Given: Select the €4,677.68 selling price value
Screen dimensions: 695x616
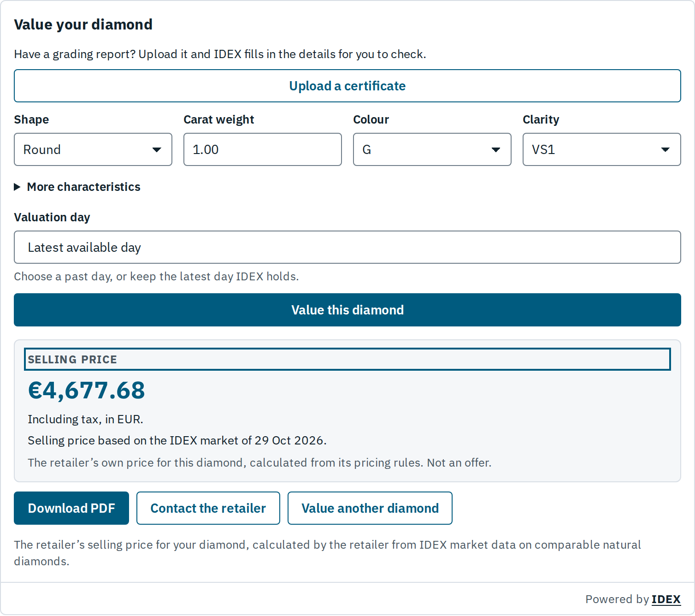Looking at the screenshot, I should (x=87, y=390).
